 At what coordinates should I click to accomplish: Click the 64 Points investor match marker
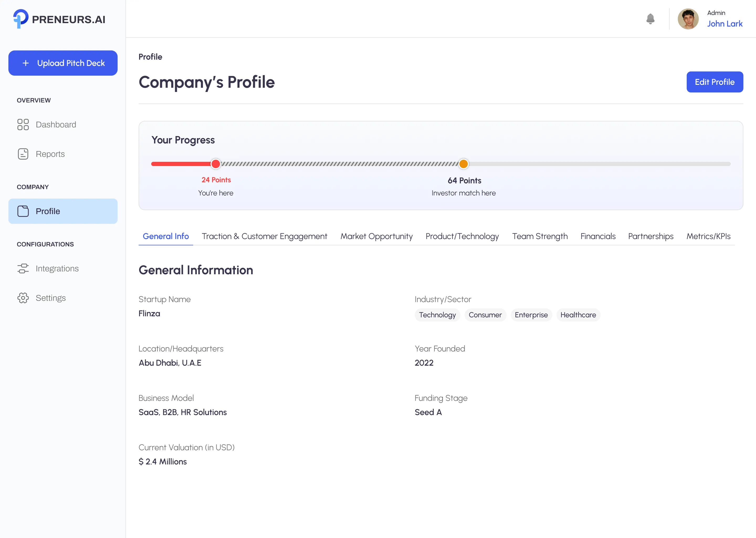[463, 164]
